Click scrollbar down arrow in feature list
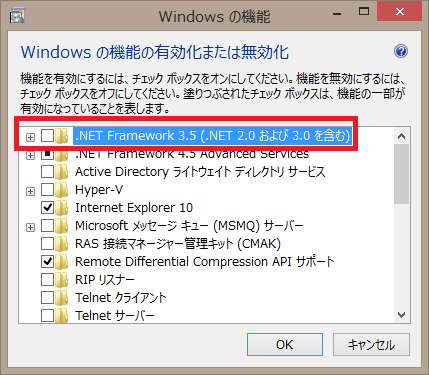Screen dimensions: 429x375 [x=402, y=314]
